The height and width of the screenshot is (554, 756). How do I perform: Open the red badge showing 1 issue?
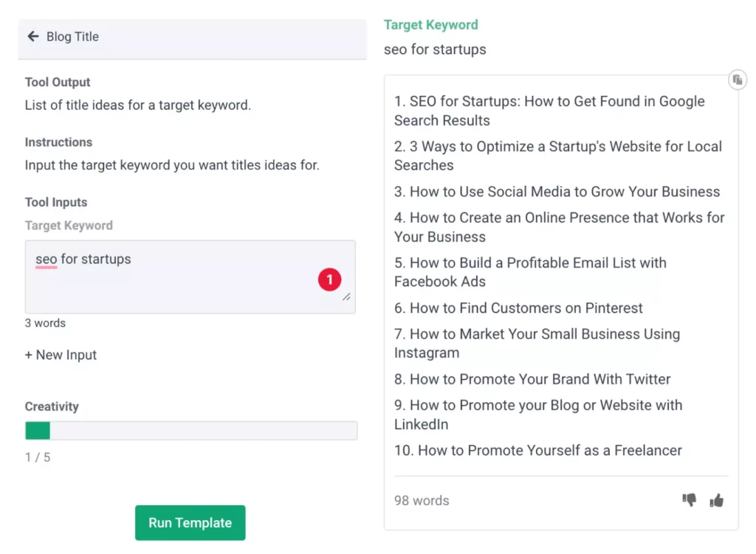329,280
